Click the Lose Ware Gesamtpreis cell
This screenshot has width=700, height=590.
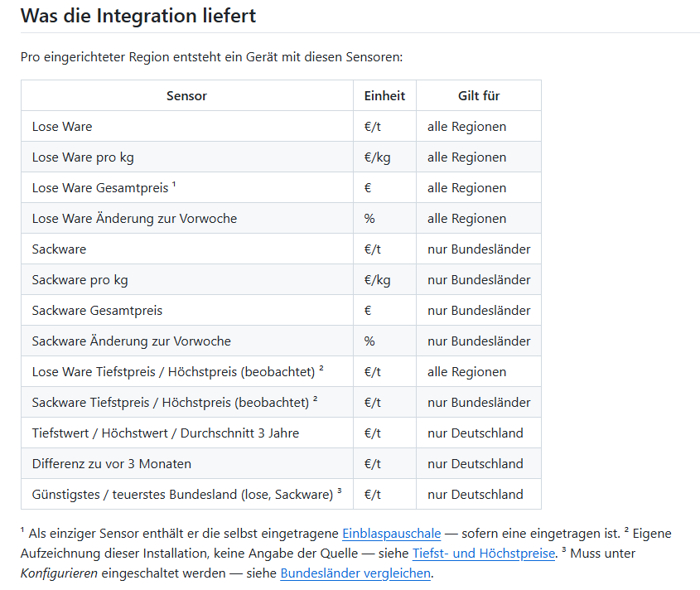186,188
